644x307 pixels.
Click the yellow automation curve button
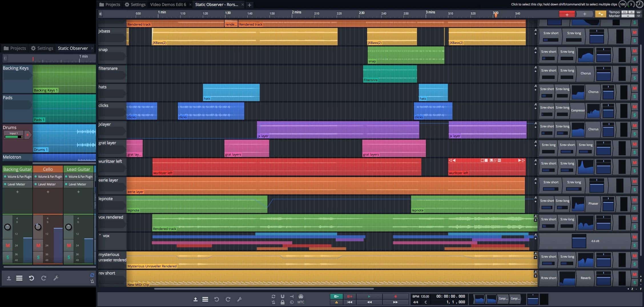tap(601, 14)
